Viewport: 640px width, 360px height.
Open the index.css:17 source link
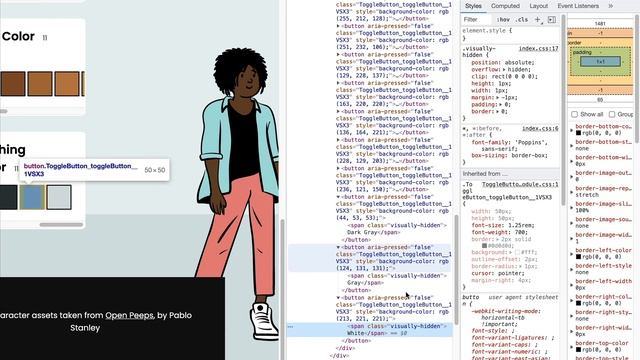tap(538, 49)
